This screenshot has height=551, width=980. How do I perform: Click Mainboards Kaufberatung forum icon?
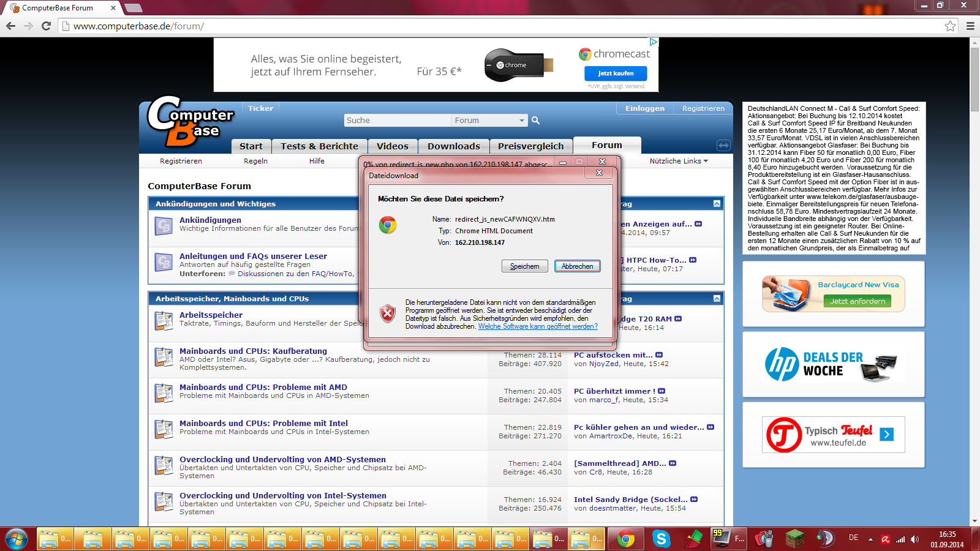coord(164,357)
